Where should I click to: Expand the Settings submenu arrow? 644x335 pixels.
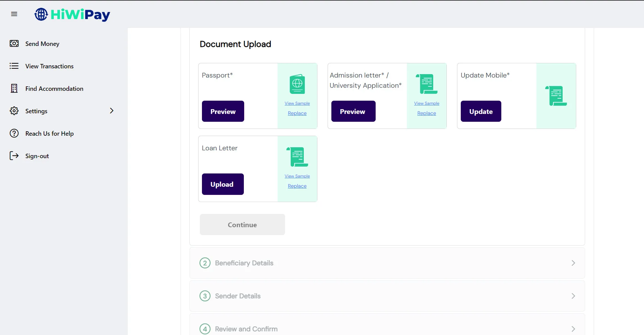click(111, 111)
